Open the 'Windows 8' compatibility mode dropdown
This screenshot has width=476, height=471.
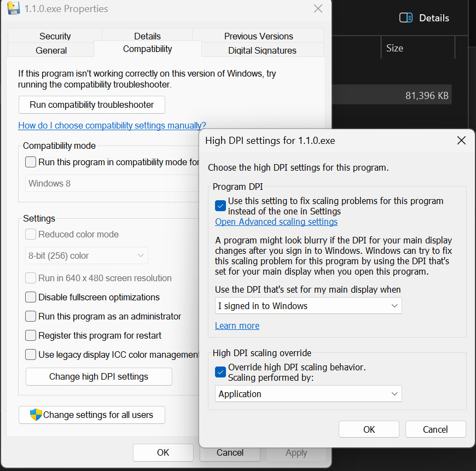(x=112, y=183)
